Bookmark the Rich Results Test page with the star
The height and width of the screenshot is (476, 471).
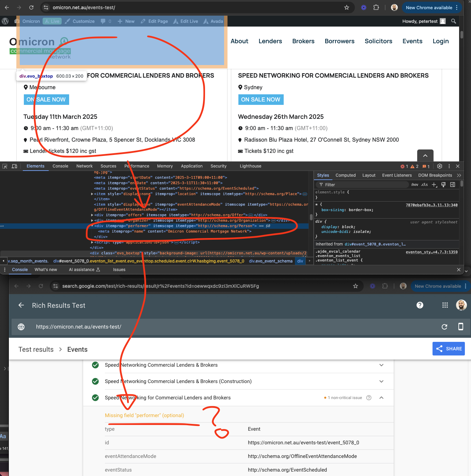(356, 286)
